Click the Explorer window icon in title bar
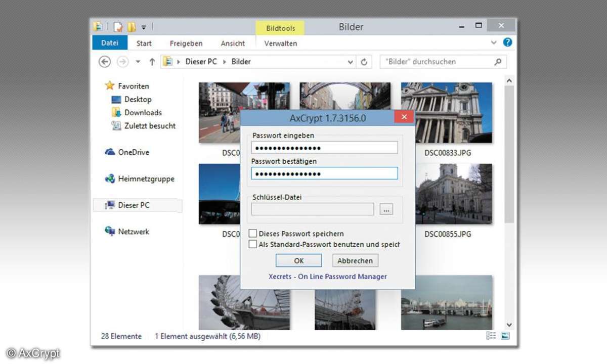The height and width of the screenshot is (364, 607). [x=98, y=27]
